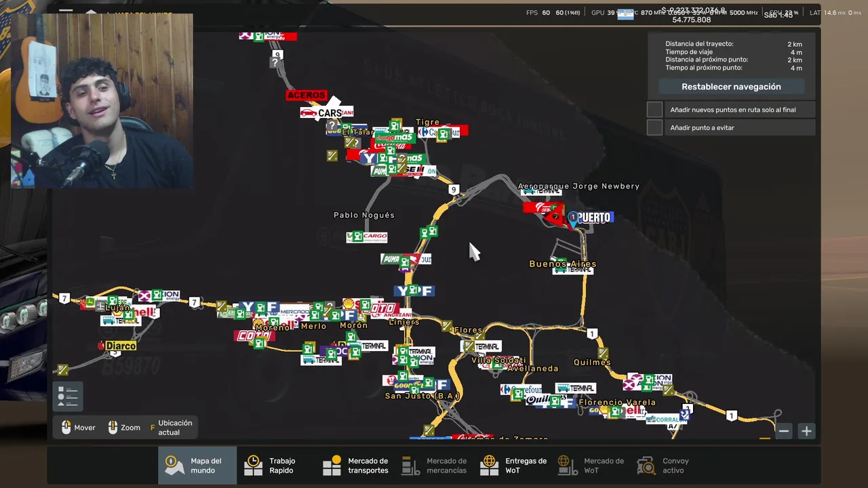Click the TERMINAL marker below Buenos Aires
Screen dimensions: 868x488
tap(573, 269)
